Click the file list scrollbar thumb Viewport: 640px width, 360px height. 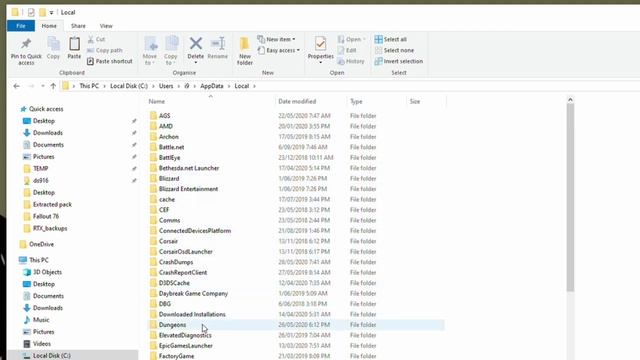(x=570, y=198)
